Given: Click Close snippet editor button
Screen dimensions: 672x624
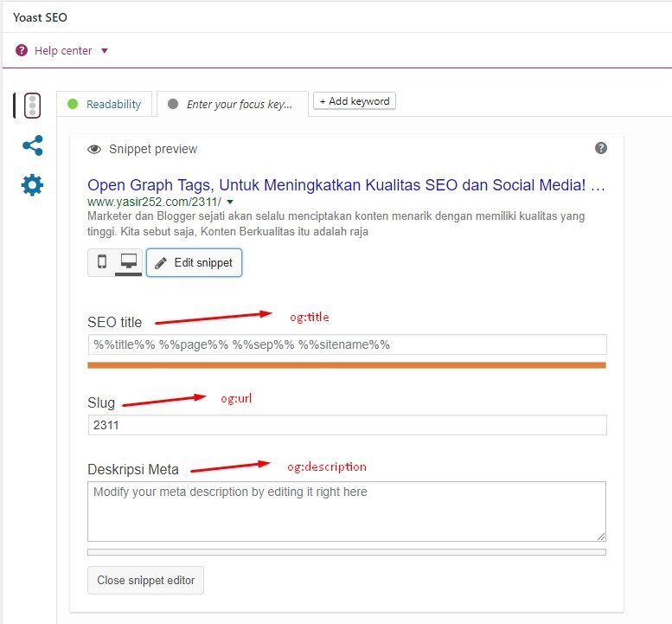Looking at the screenshot, I should tap(145, 580).
